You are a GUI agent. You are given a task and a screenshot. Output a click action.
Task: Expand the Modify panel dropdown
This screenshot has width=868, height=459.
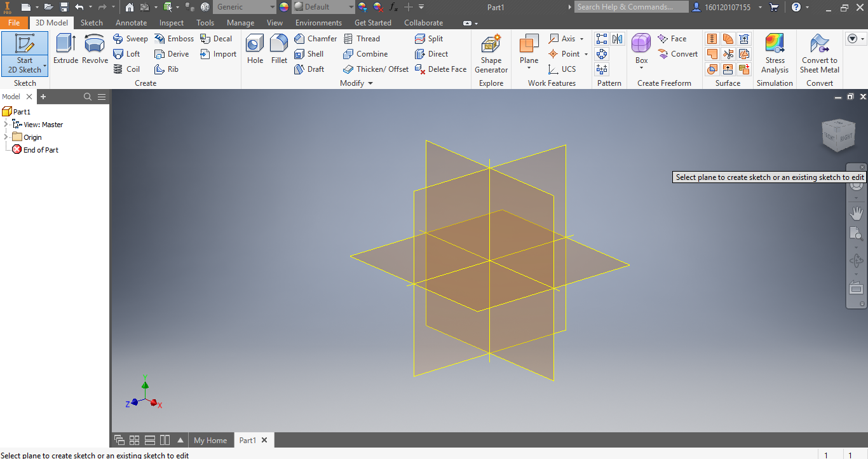click(370, 83)
